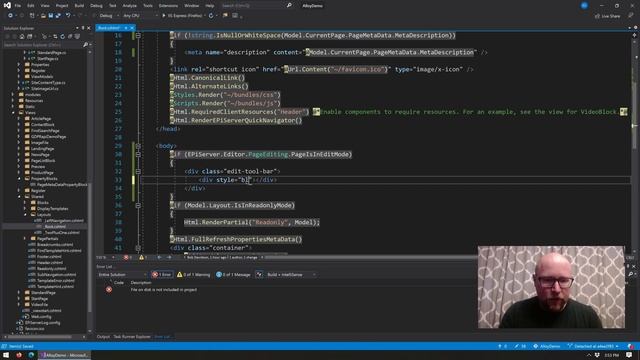The image size is (640, 360).
Task: Pin the Solution Explorer panel
Action: coord(83,28)
